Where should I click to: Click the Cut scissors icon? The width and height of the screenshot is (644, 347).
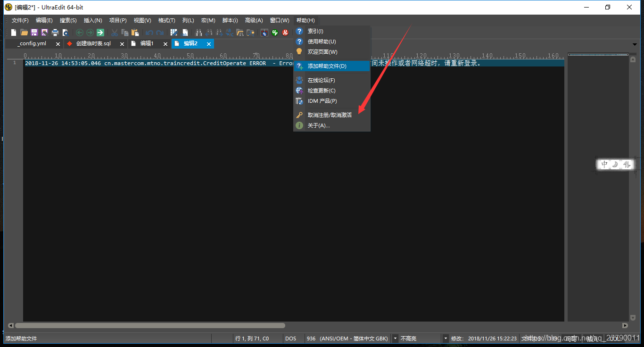click(114, 33)
